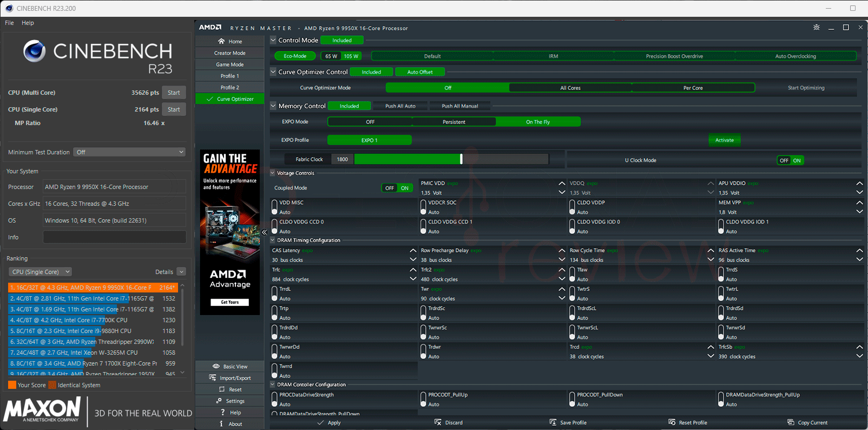
Task: Click Get Yours in AMD Advantage ad
Action: tap(229, 302)
